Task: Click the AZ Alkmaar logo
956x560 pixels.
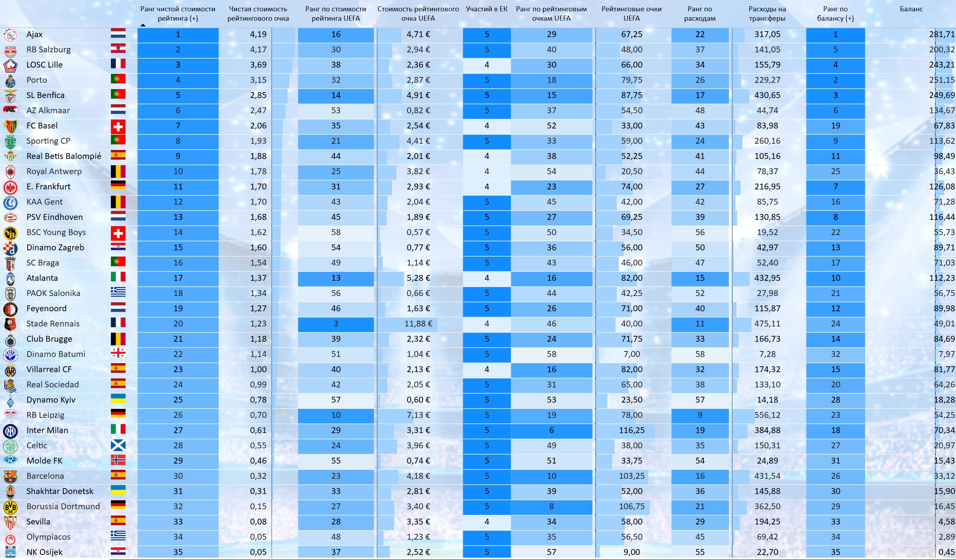Action: [10, 110]
